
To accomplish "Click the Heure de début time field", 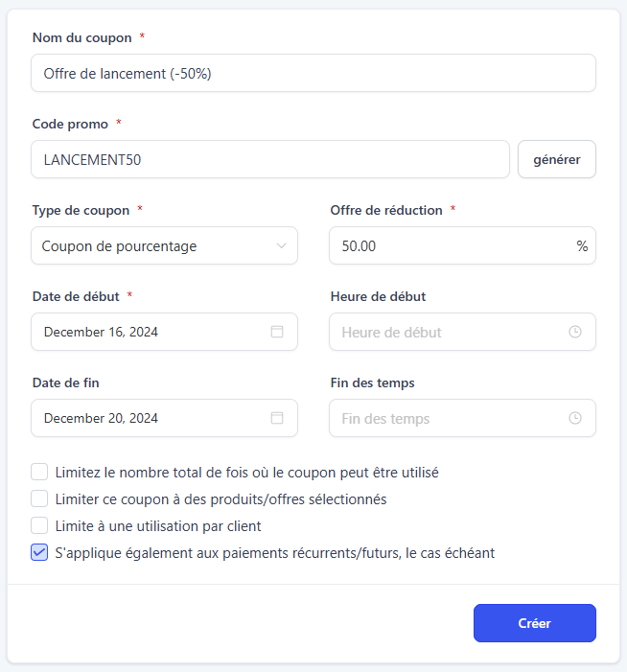I will [x=462, y=332].
